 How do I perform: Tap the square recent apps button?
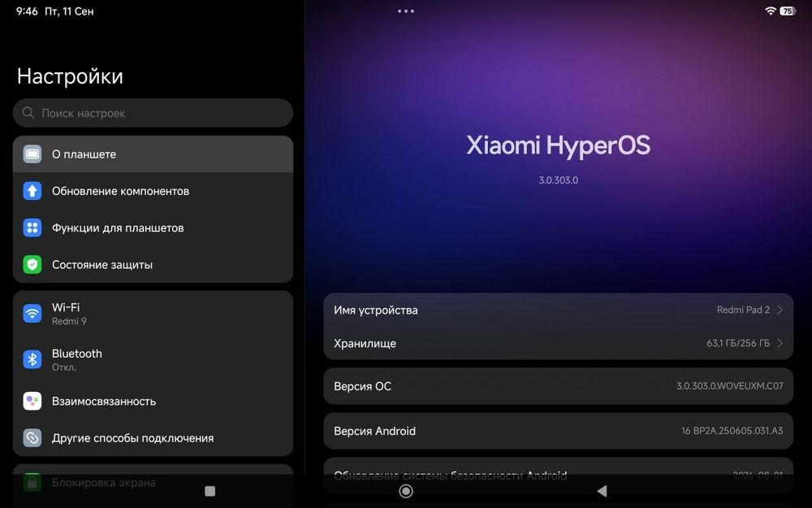click(209, 491)
